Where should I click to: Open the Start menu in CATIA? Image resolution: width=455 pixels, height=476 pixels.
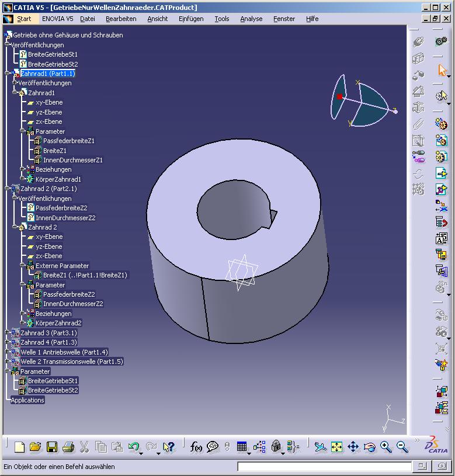click(24, 19)
